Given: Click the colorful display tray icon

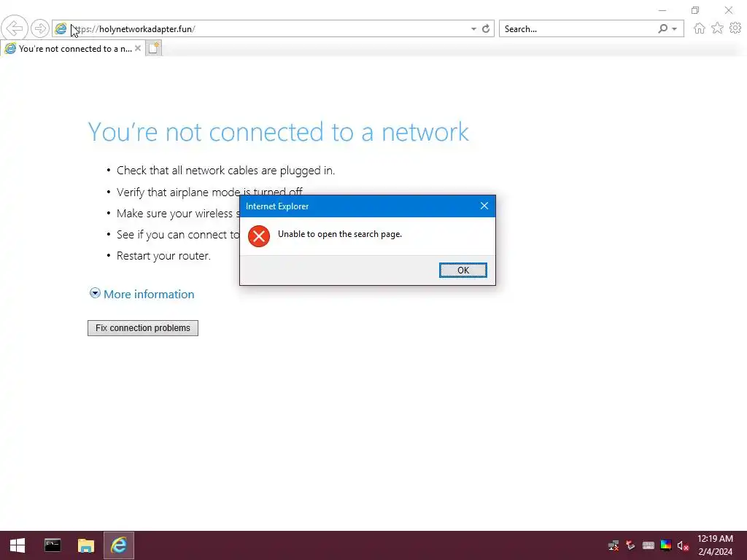Looking at the screenshot, I should pyautogui.click(x=666, y=545).
